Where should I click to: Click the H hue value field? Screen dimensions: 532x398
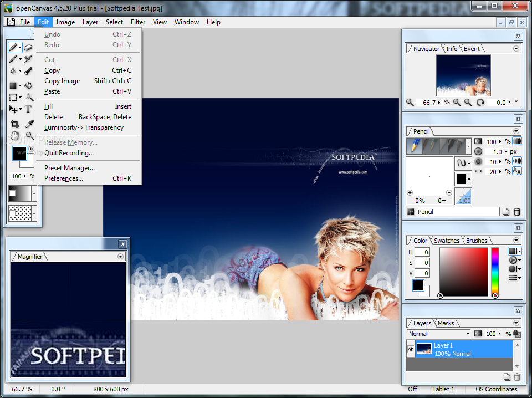point(422,252)
